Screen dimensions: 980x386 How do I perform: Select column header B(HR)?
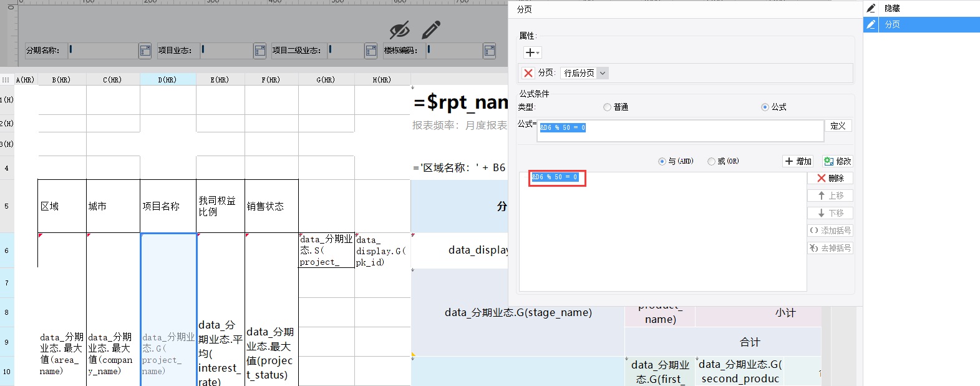coord(62,80)
